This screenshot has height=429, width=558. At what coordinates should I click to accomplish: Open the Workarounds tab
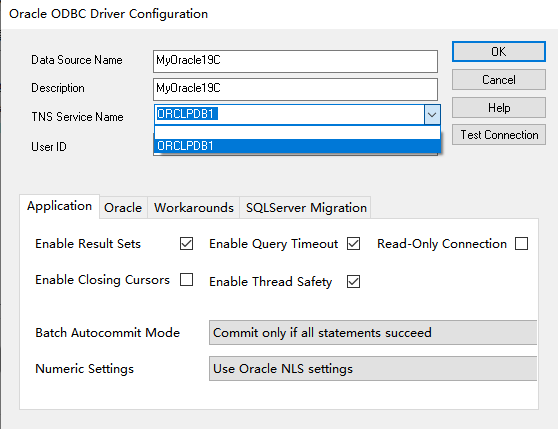pyautogui.click(x=194, y=207)
